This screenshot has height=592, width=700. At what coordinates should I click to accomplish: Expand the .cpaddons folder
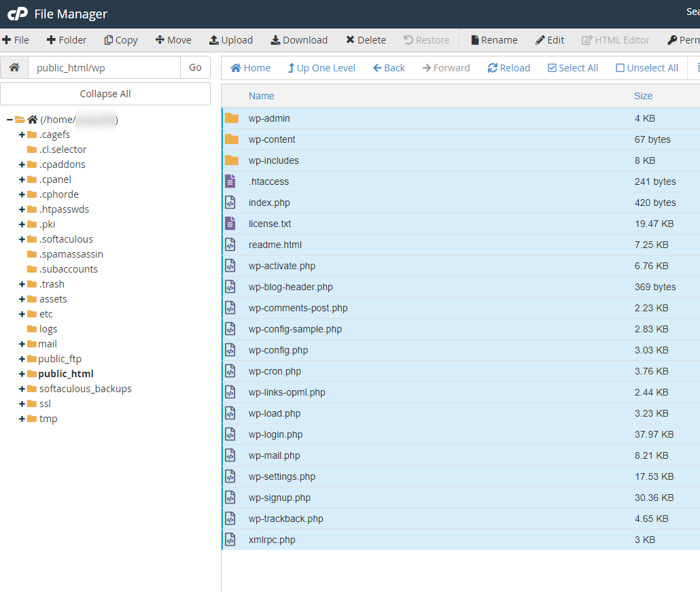pos(22,164)
